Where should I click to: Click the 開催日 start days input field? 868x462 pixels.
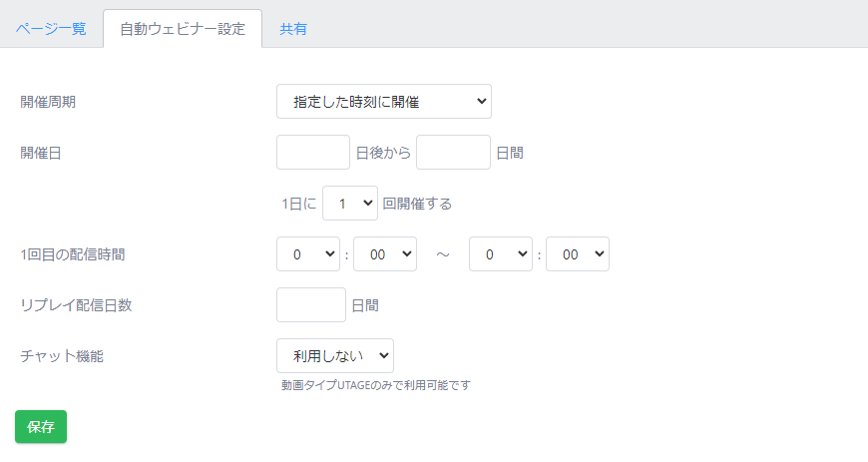click(x=313, y=153)
